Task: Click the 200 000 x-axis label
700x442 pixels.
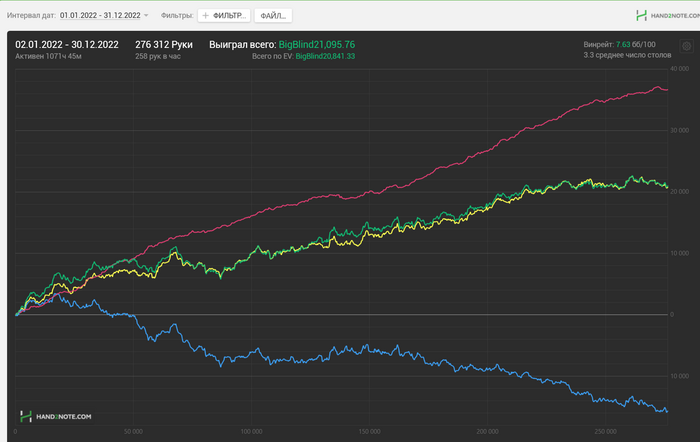Action: pos(487,431)
